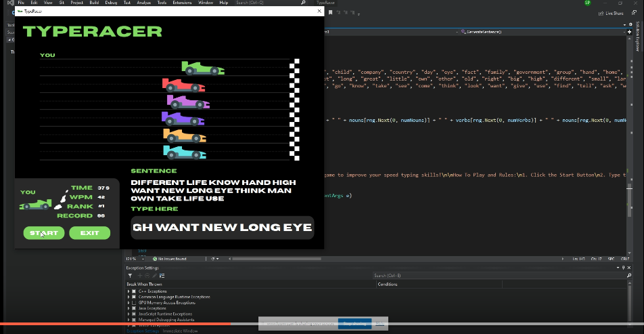Switch to the Immediate Window tab

180,331
